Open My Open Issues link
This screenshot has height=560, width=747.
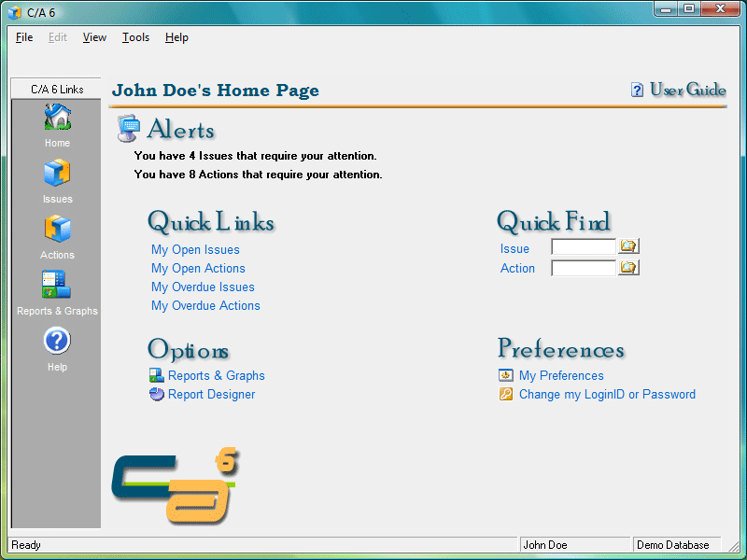tap(195, 249)
